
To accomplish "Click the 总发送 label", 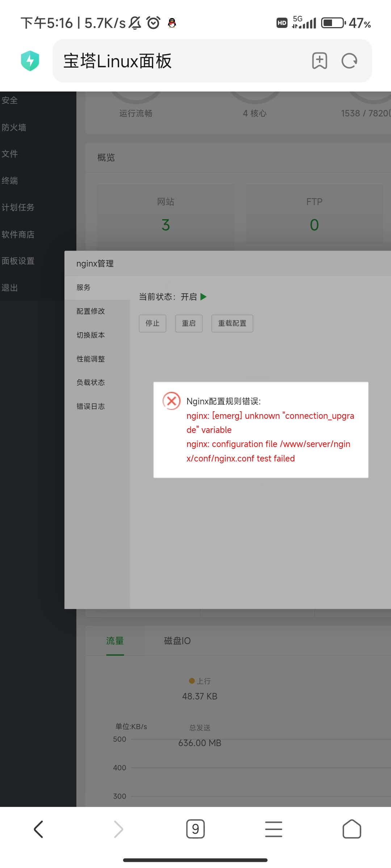I will point(200,728).
